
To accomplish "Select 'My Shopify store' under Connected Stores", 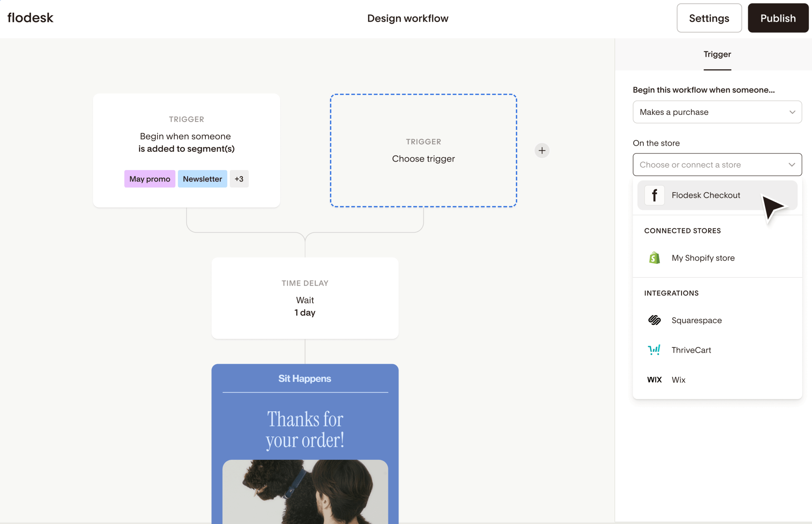I will pos(703,258).
